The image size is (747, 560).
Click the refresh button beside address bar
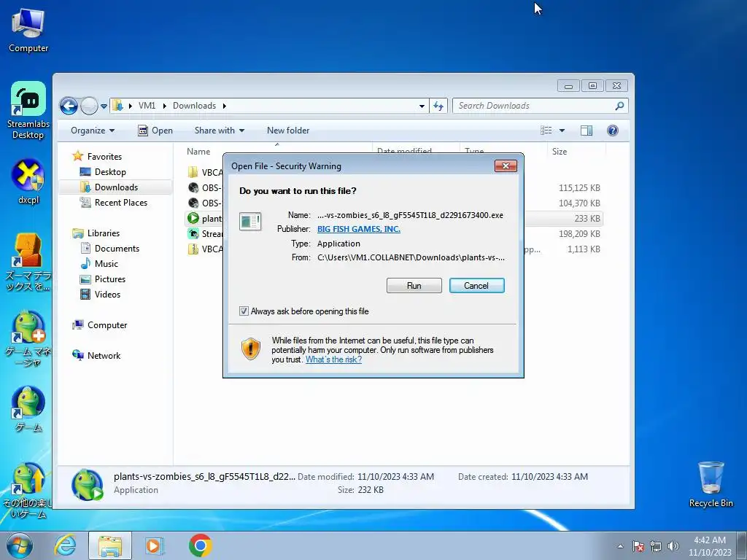click(x=438, y=106)
